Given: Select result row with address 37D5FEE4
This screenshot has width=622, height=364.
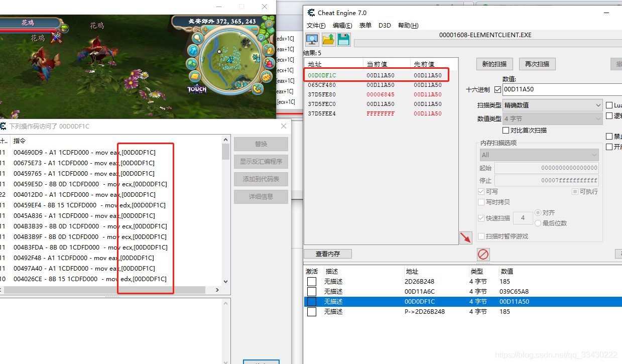Looking at the screenshot, I should pyautogui.click(x=380, y=113).
